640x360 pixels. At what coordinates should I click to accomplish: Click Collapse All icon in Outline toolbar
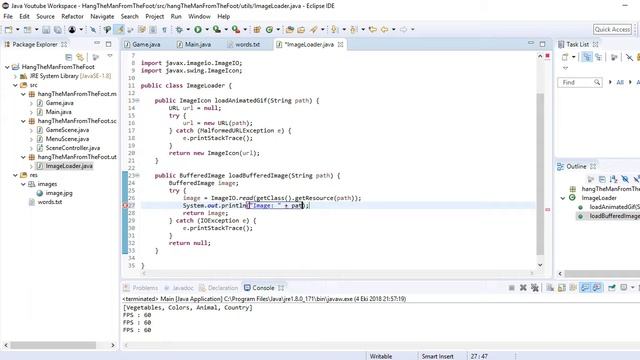pyautogui.click(x=602, y=179)
